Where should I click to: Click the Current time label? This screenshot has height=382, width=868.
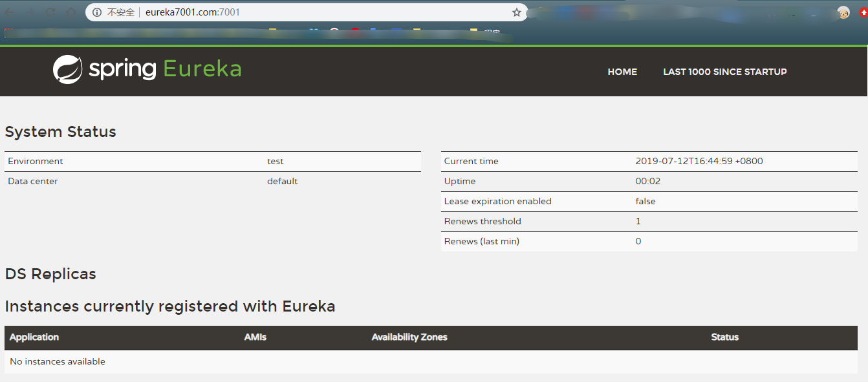(472, 161)
